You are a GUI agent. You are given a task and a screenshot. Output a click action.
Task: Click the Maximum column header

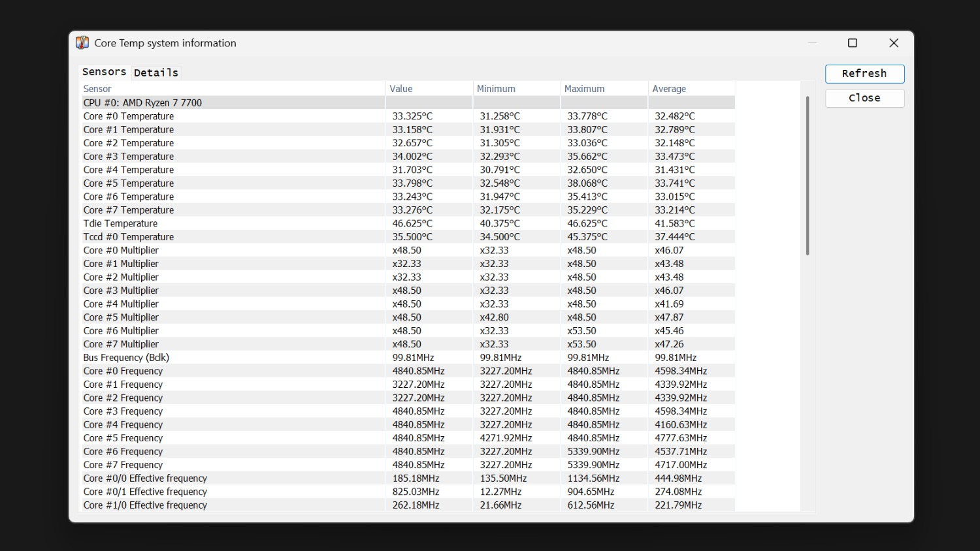604,89
